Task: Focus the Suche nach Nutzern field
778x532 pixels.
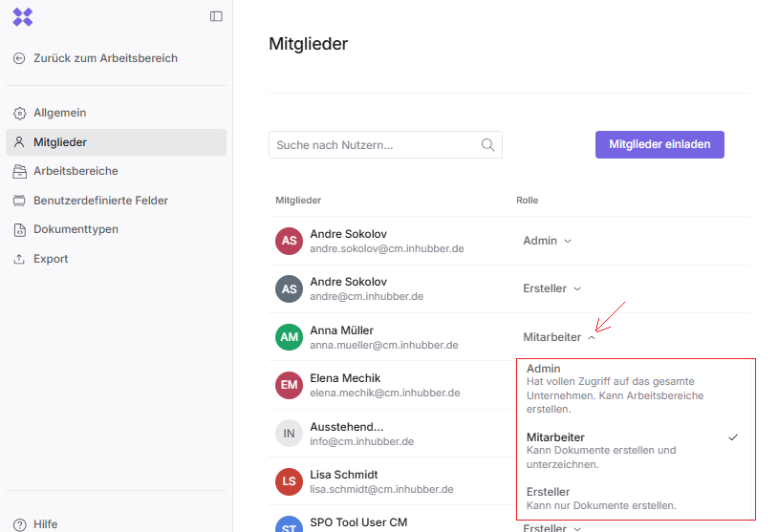Action: (x=375, y=145)
